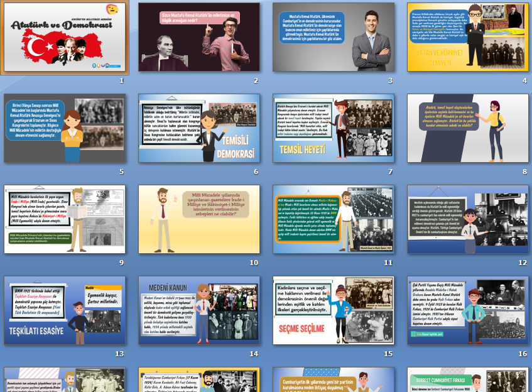Choose slide 5 about Birinci Dünya Savaşı

tap(64, 129)
